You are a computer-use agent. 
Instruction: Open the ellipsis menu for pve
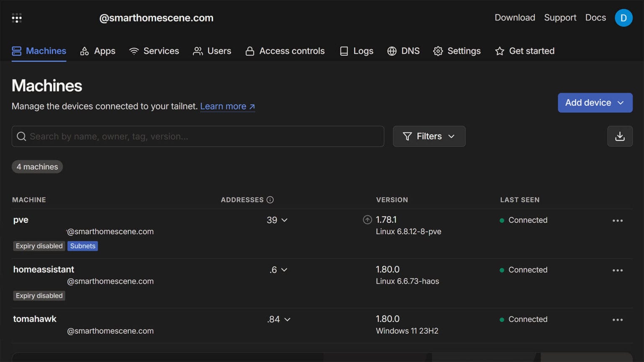point(618,220)
